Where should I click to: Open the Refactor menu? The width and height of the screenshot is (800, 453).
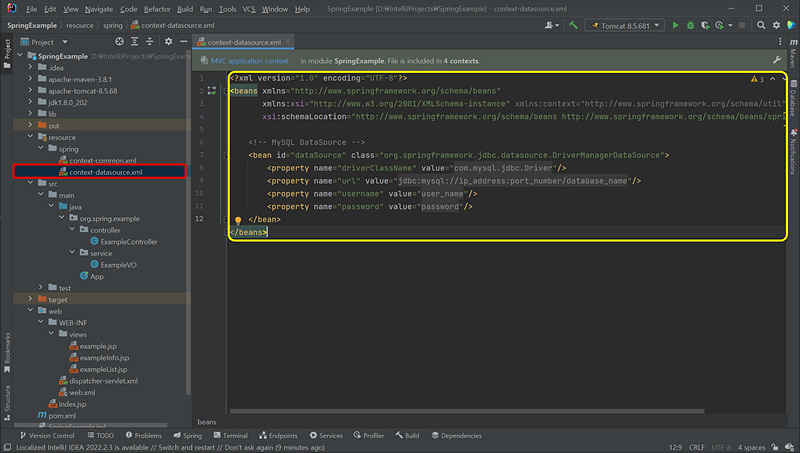click(157, 9)
